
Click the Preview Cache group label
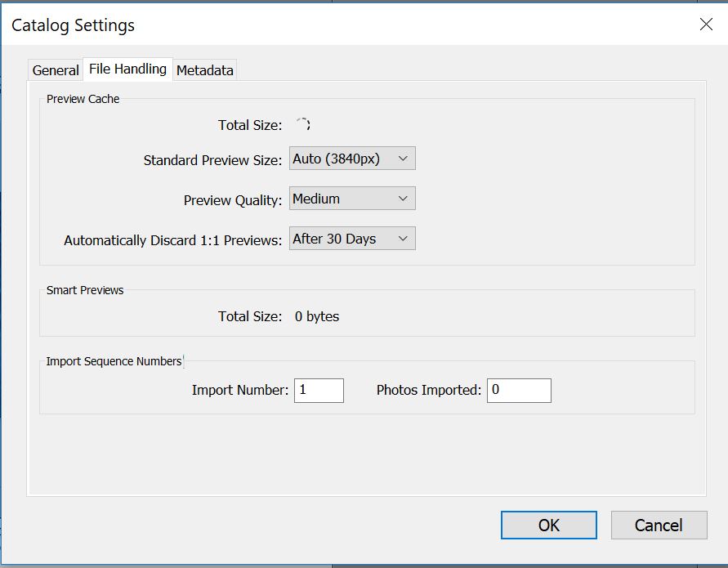pos(83,99)
